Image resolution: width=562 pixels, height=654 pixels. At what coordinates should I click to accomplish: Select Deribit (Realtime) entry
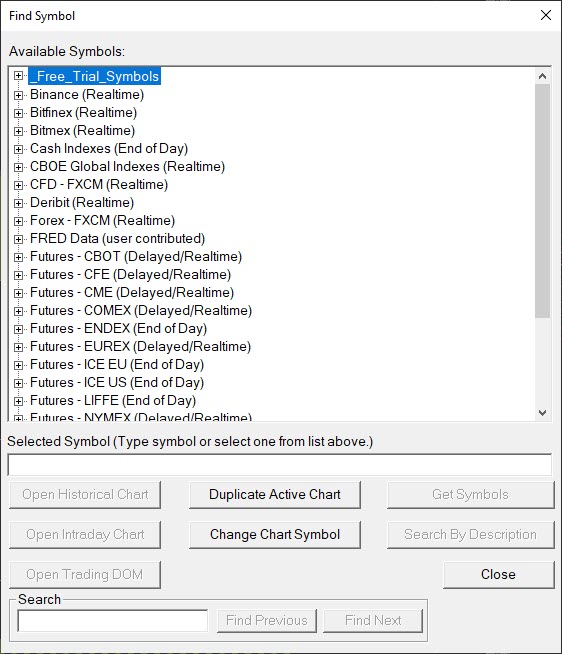(x=82, y=203)
